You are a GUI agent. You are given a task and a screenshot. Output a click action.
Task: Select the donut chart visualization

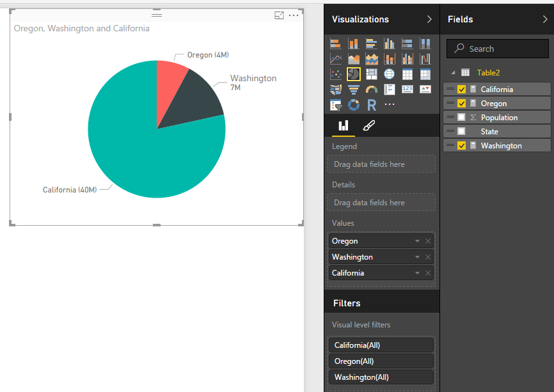[354, 105]
